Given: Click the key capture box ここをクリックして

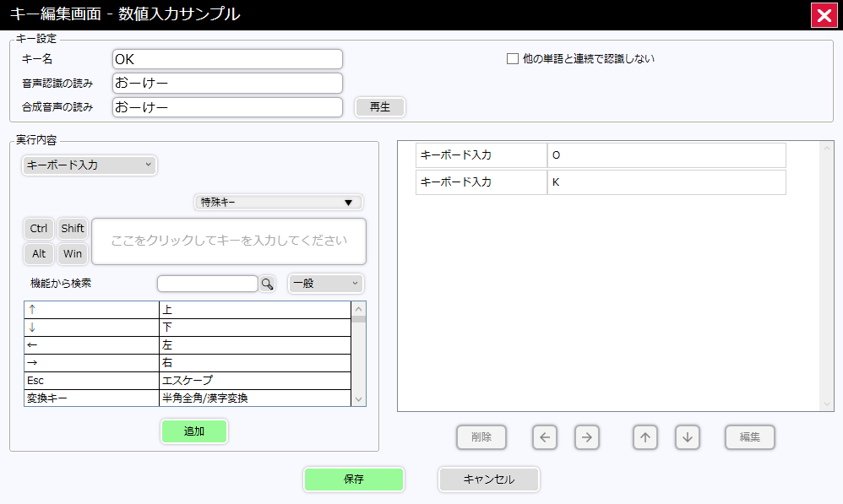Looking at the screenshot, I should [x=229, y=241].
